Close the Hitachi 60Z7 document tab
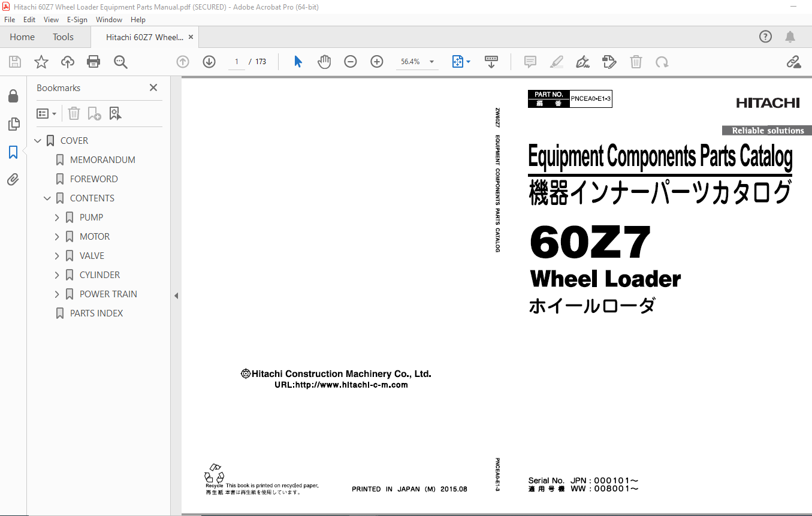 tap(191, 37)
